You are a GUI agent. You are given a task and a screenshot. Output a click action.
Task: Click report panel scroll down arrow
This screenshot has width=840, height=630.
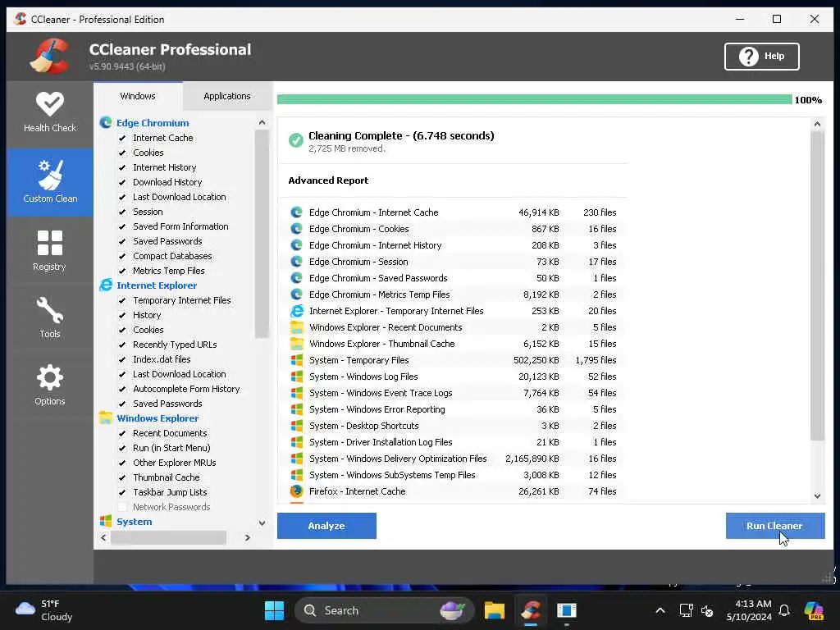[818, 496]
